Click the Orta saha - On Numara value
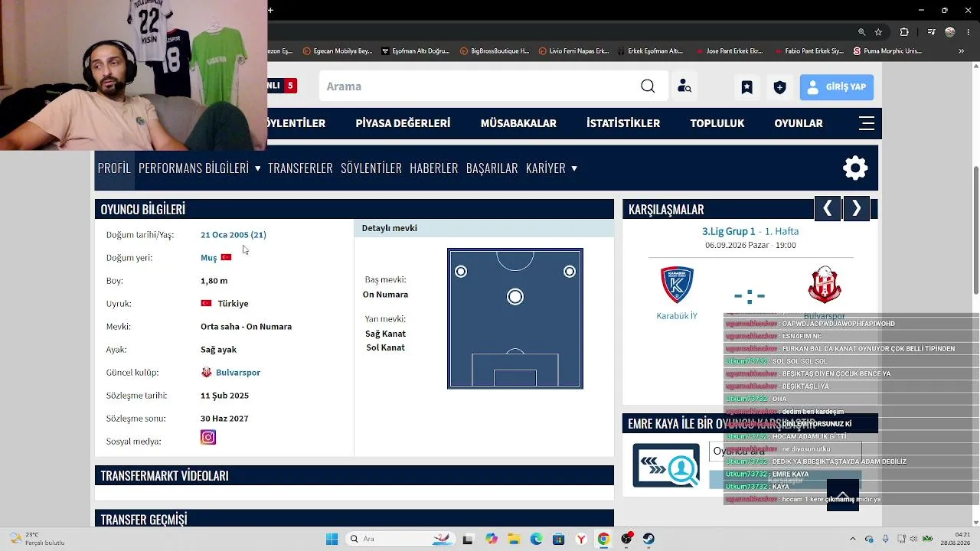 [246, 327]
